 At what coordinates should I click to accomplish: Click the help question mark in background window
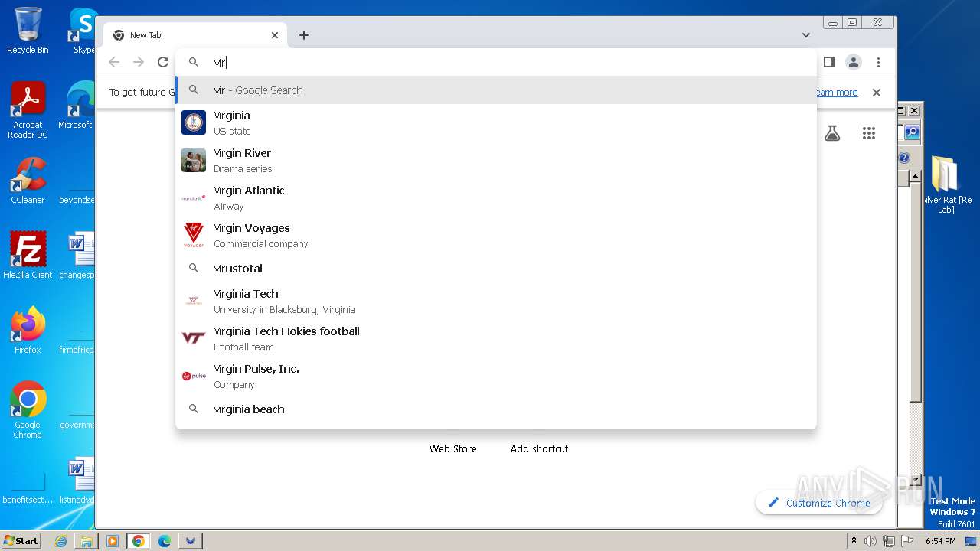[x=904, y=158]
